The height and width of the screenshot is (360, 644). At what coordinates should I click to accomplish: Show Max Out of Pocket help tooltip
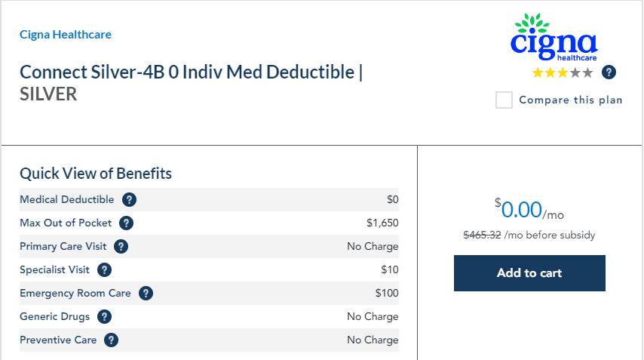point(127,223)
